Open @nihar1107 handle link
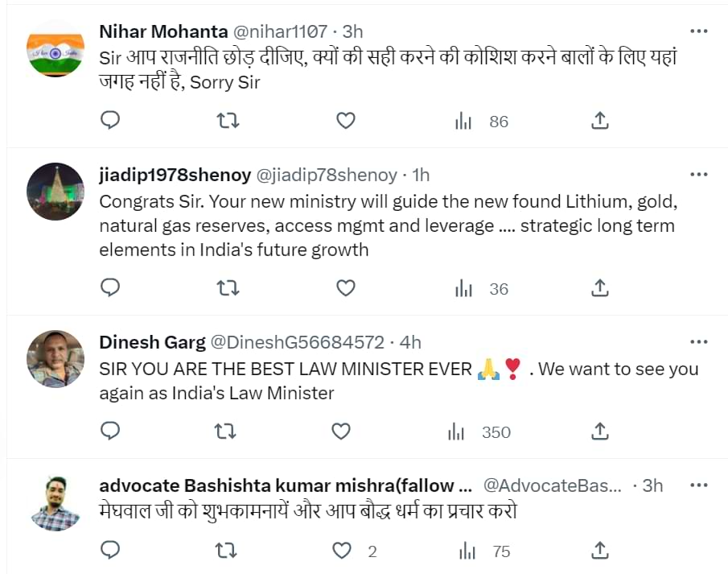The width and height of the screenshot is (728, 574). [280, 31]
